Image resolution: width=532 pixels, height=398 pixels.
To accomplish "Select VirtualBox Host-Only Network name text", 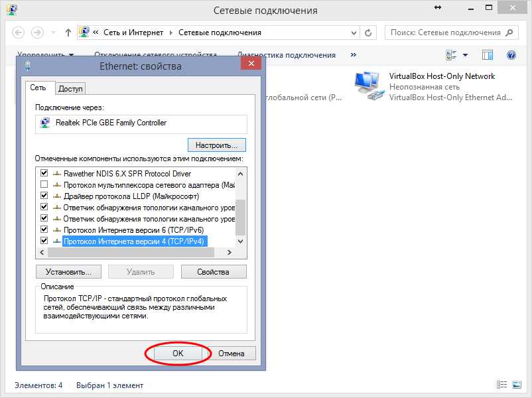I will [442, 76].
